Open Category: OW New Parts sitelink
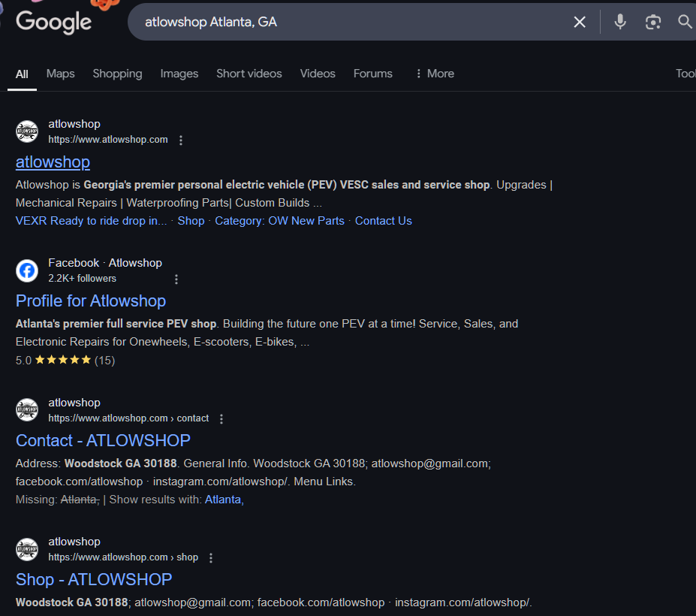The image size is (696, 616). coord(279,221)
